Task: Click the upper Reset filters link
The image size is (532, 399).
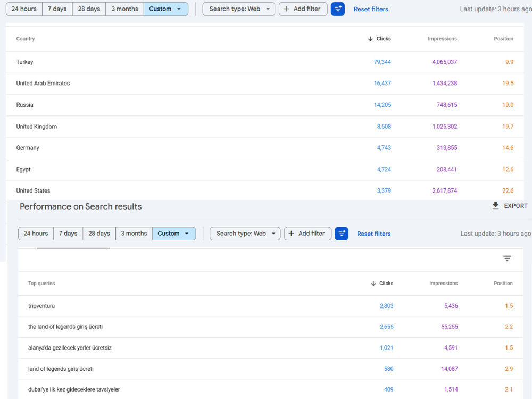Action: pos(371,9)
